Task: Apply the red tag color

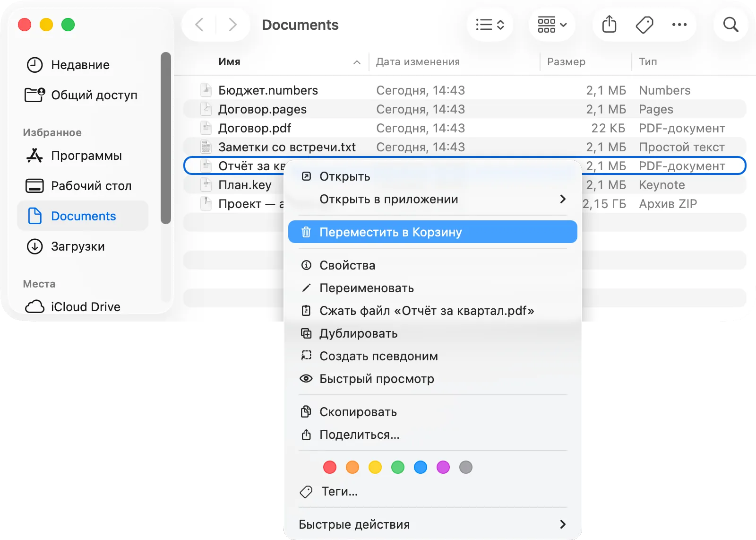Action: tap(330, 467)
